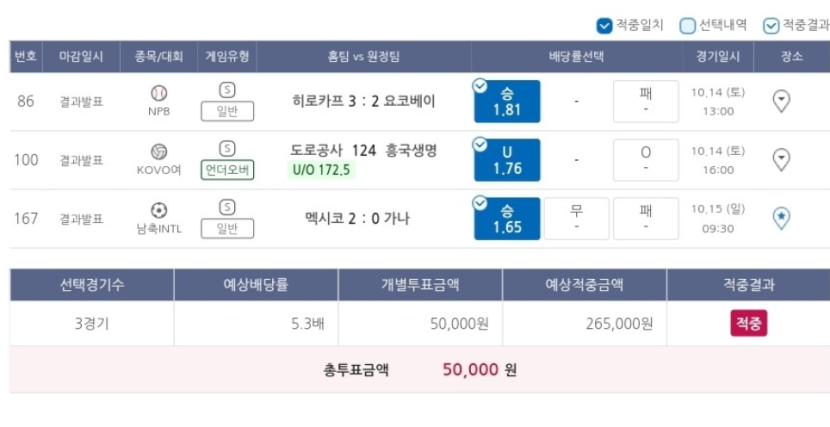Click the S badge for match 86

(227, 90)
